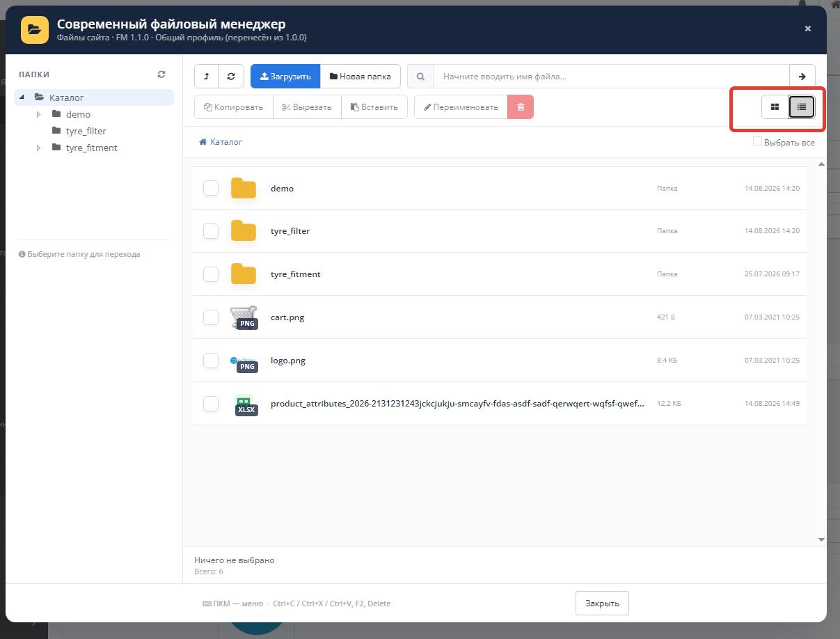Open the logo.png thumbnail
Viewport: 840px width, 639px height.
click(244, 361)
